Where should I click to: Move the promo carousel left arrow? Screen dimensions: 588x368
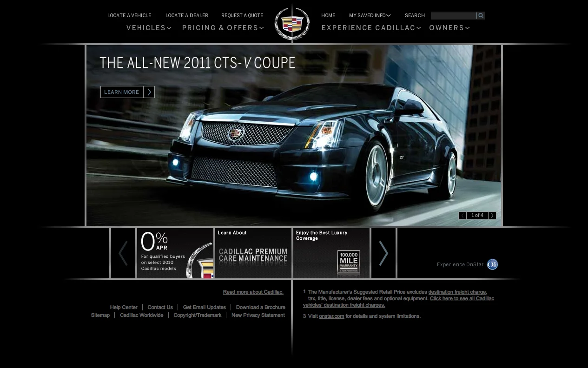(x=123, y=253)
